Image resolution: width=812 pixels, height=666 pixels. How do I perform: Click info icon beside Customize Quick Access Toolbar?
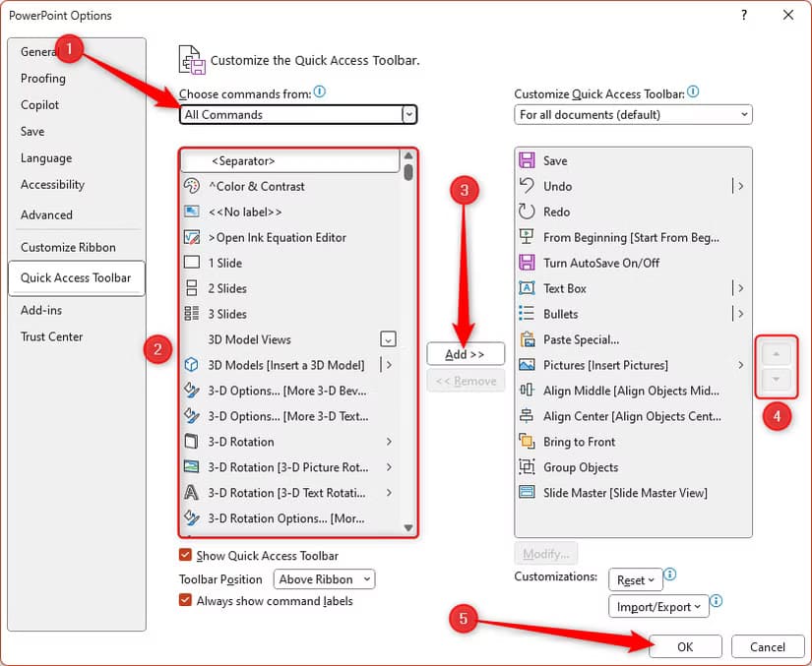pos(693,91)
